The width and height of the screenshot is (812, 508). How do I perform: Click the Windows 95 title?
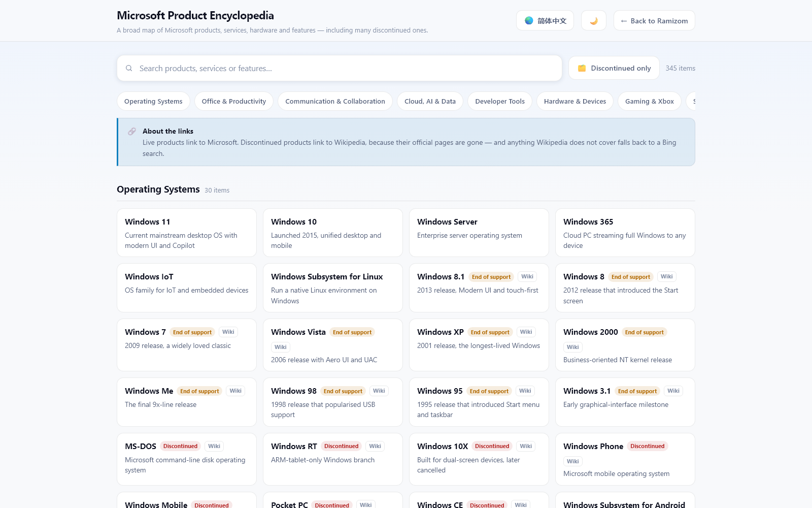pyautogui.click(x=440, y=391)
